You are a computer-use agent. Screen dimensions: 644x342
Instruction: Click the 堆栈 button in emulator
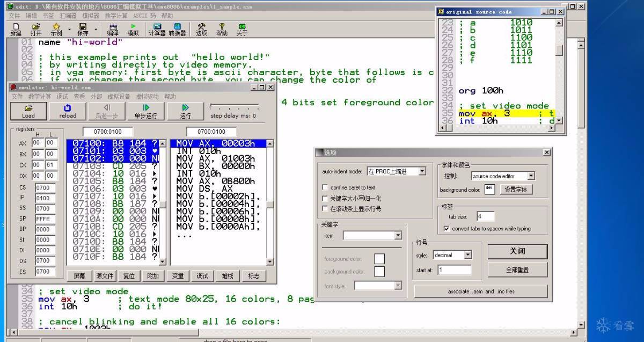pos(228,276)
